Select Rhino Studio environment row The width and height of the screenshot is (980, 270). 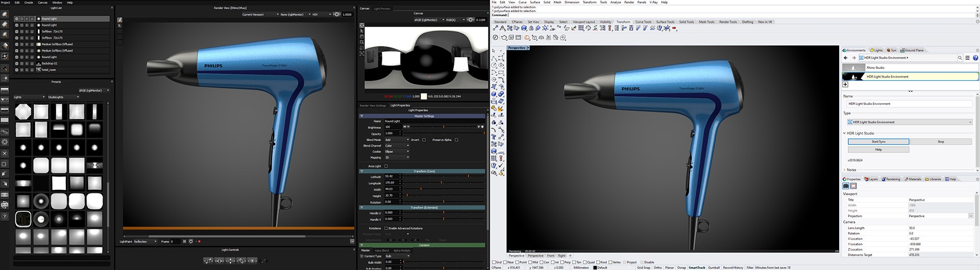point(910,67)
